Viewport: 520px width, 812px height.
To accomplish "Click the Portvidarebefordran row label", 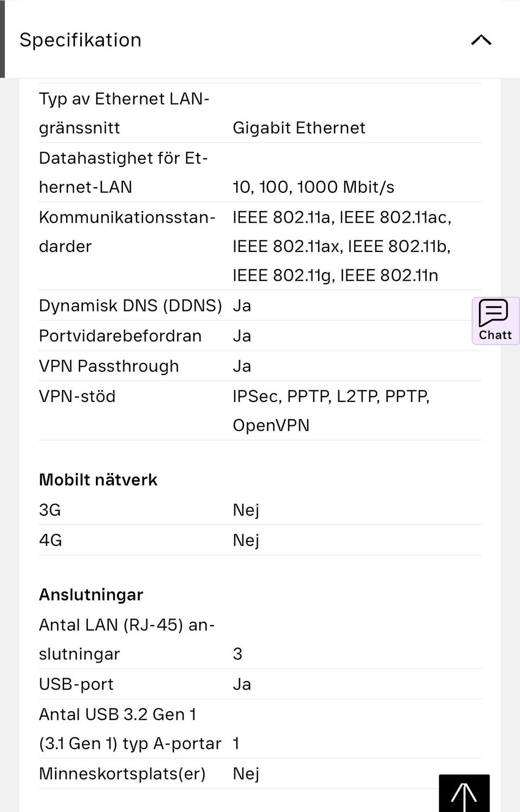I will tap(120, 336).
